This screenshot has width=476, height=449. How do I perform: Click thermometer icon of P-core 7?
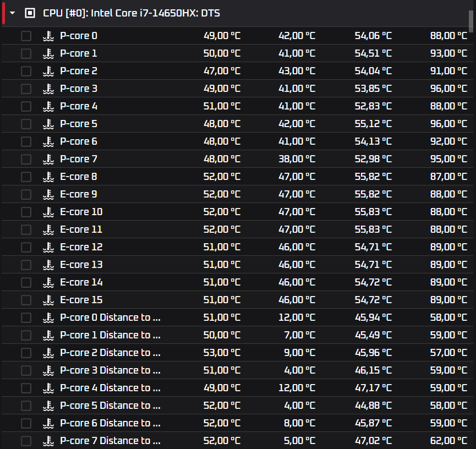[x=48, y=159]
